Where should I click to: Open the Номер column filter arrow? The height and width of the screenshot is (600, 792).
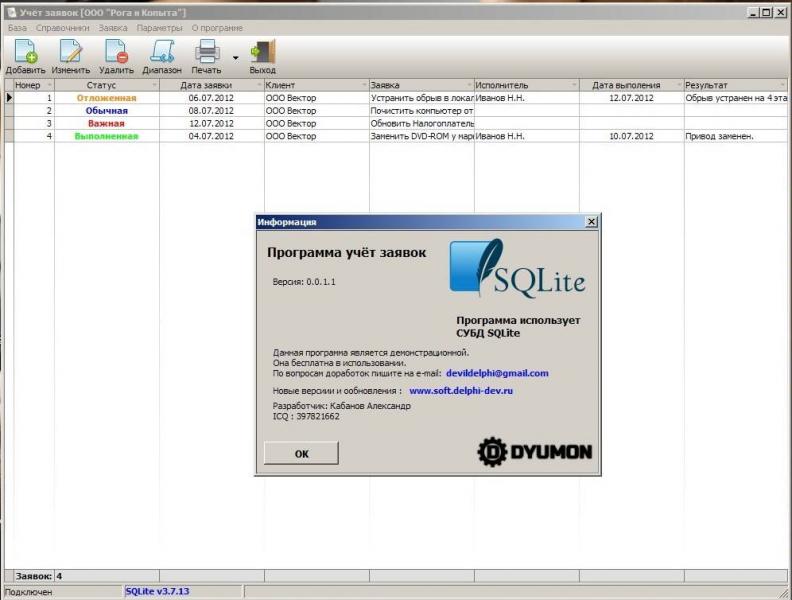[50, 85]
